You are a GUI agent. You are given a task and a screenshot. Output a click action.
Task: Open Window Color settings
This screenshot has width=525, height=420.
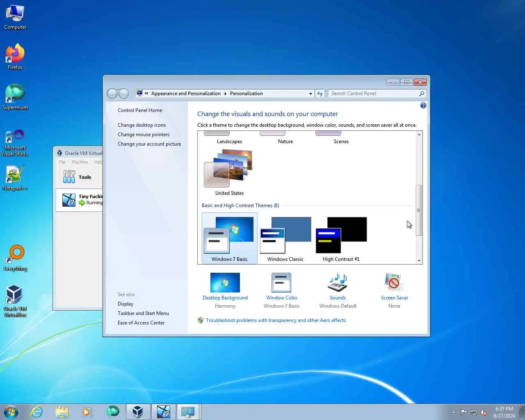pos(281,290)
